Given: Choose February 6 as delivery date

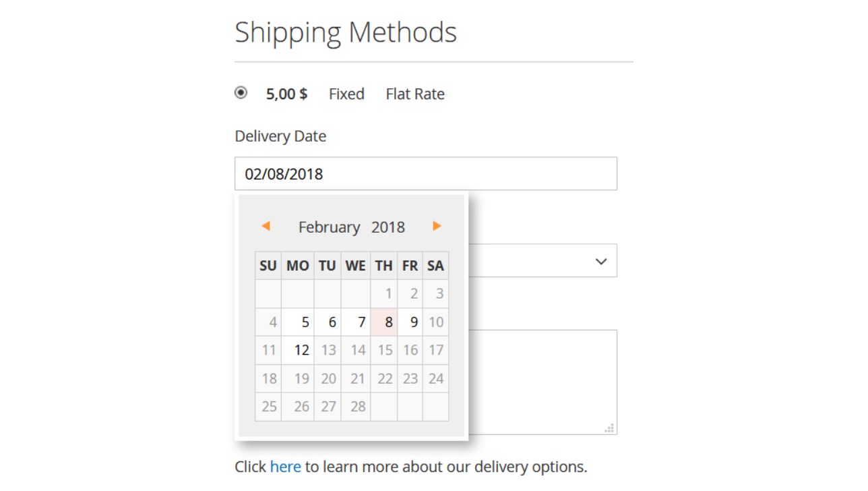Looking at the screenshot, I should (x=328, y=322).
